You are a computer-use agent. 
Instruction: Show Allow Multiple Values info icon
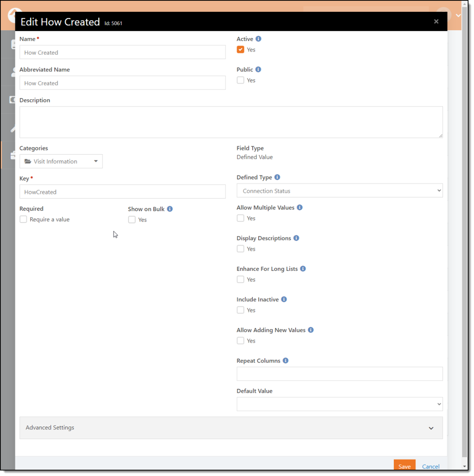(x=300, y=207)
